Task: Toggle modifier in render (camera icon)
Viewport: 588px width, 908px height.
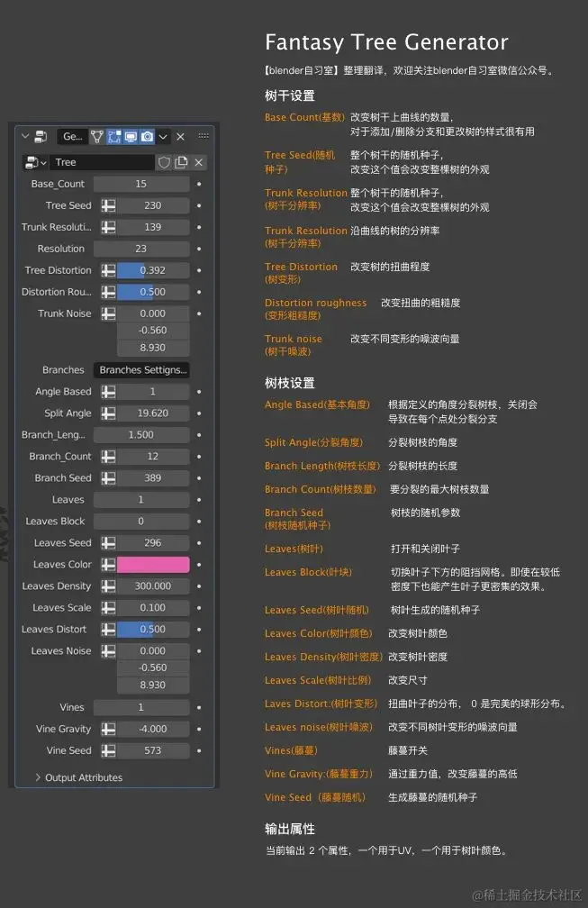Action: [x=148, y=137]
